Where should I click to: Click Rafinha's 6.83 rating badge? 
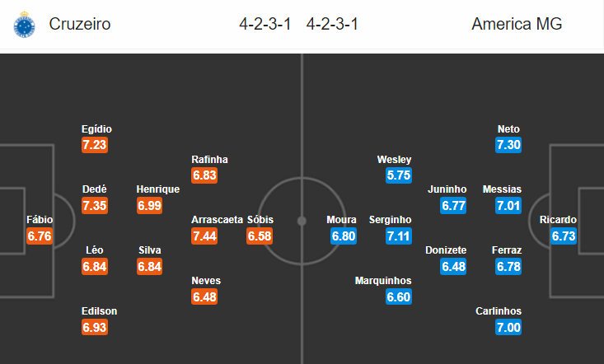coord(204,175)
